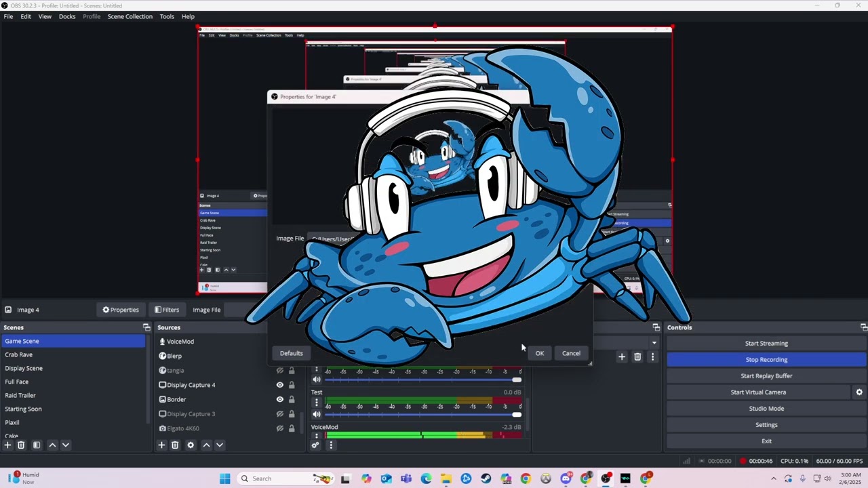Open Microsoft Teams from the taskbar

point(406,479)
